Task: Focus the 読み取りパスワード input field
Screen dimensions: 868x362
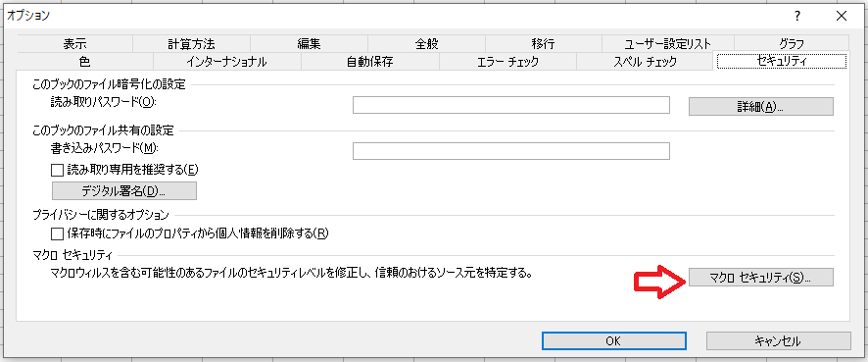Action: tap(511, 105)
